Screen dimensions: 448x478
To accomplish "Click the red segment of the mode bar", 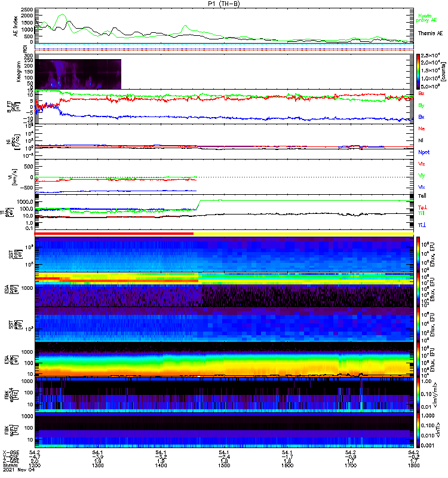I will click(x=114, y=234).
